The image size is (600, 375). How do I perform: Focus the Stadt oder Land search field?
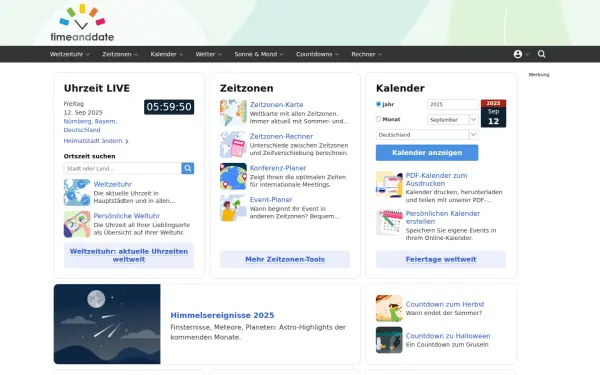(122, 168)
